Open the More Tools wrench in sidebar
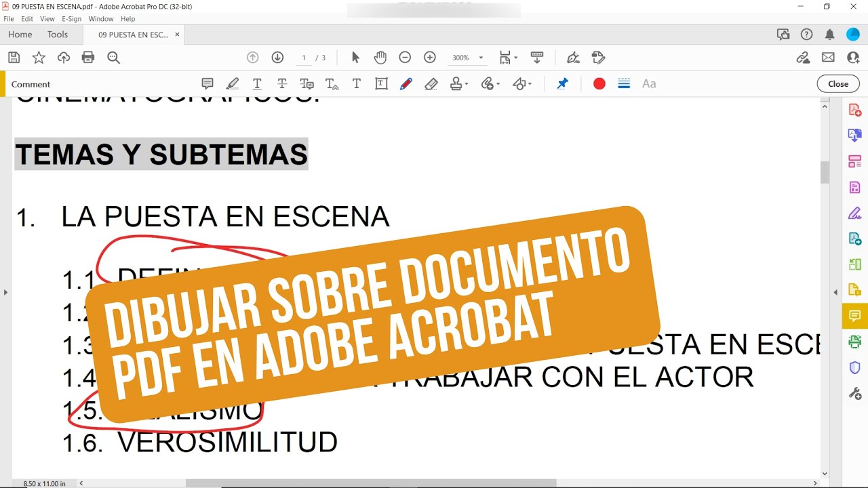Viewport: 868px width, 488px height. click(854, 393)
